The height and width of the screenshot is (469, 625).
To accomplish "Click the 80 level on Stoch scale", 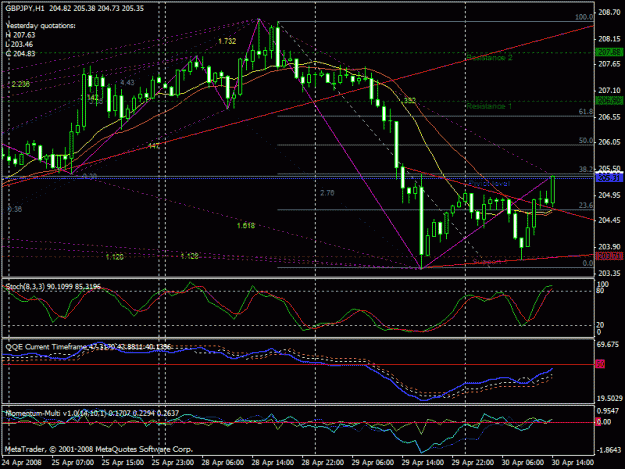I will [x=600, y=291].
